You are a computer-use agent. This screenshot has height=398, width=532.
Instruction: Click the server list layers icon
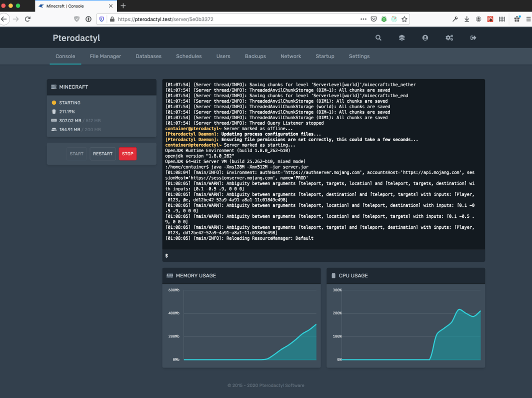[401, 38]
